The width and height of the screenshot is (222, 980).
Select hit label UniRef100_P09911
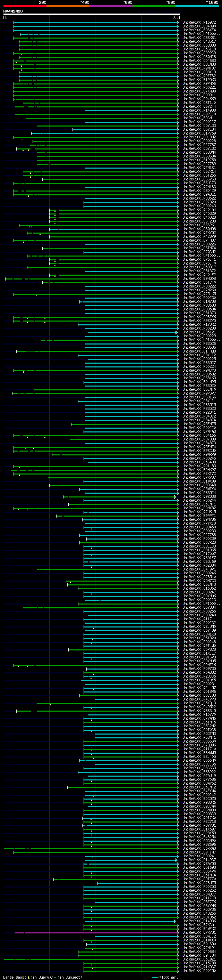pyautogui.click(x=199, y=95)
